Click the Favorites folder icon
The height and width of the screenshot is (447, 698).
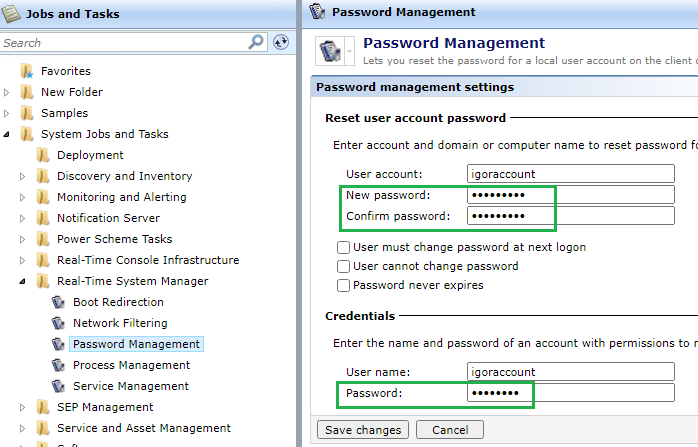27,71
